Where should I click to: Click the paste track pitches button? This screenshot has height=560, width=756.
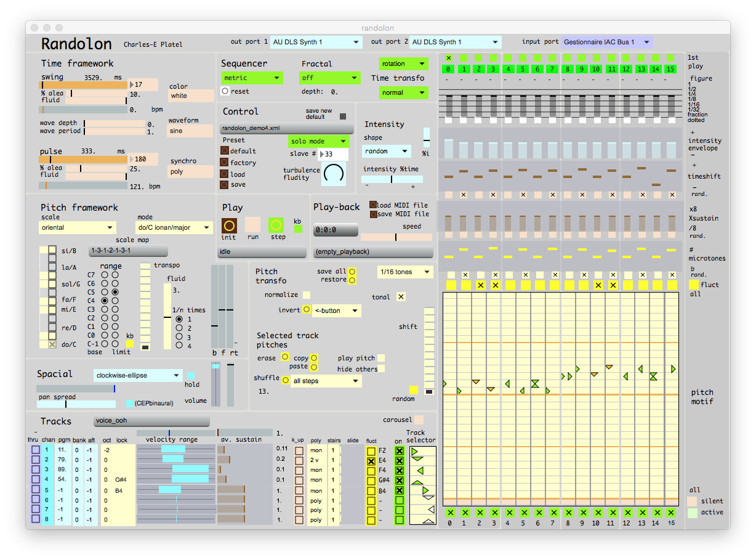click(x=314, y=367)
